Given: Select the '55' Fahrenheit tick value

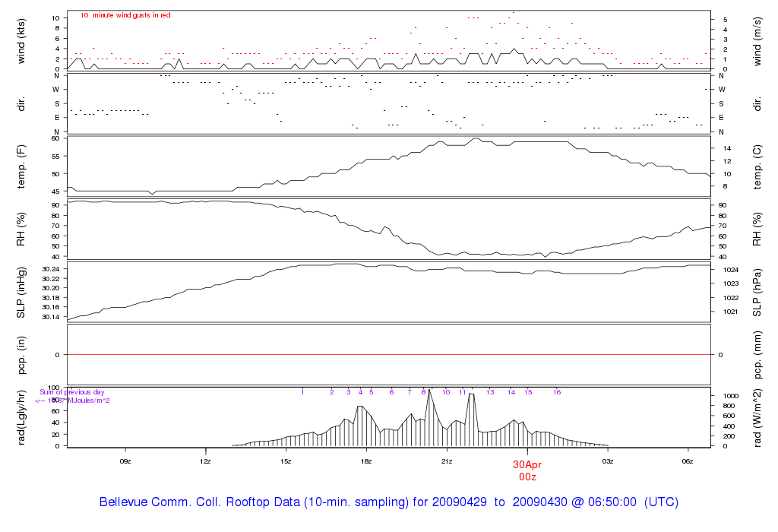Looking at the screenshot, I should [55, 157].
